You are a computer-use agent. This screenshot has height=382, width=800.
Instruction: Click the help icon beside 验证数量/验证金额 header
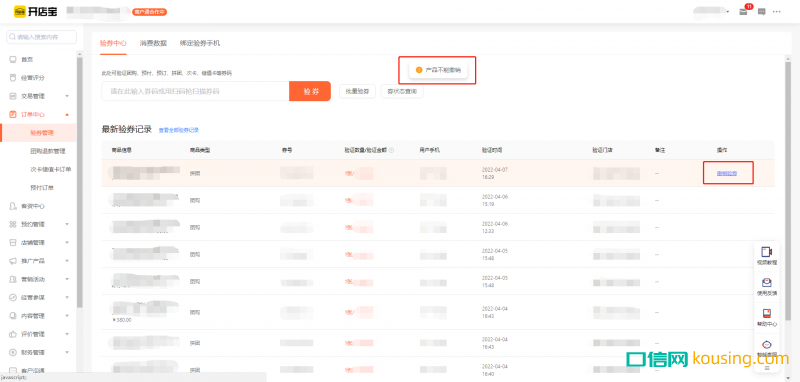391,150
